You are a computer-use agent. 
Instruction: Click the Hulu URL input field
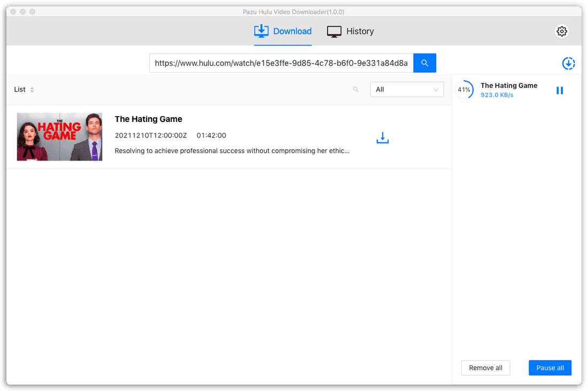281,63
